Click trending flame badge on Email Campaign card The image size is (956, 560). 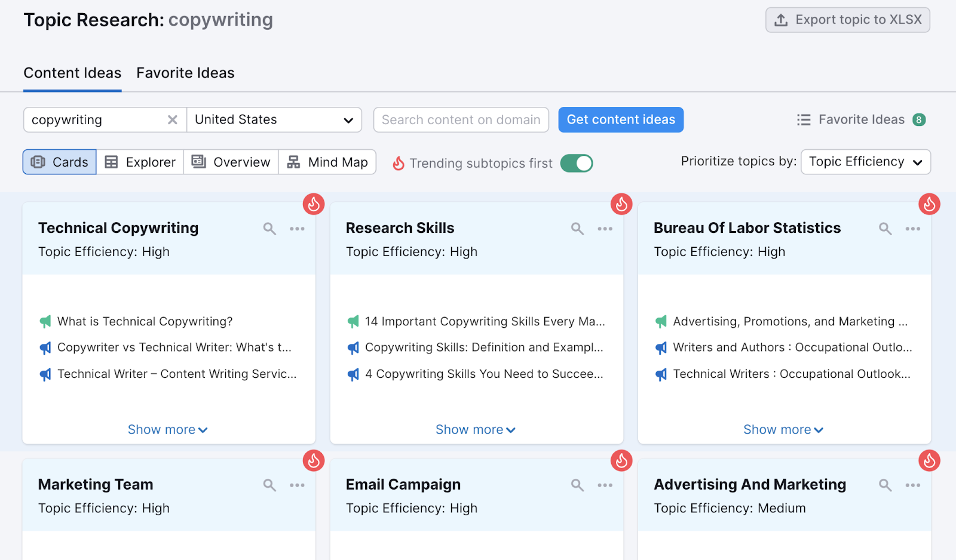pos(621,460)
